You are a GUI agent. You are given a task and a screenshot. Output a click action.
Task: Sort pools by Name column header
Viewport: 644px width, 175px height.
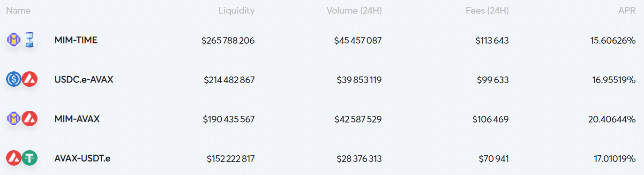pyautogui.click(x=18, y=10)
